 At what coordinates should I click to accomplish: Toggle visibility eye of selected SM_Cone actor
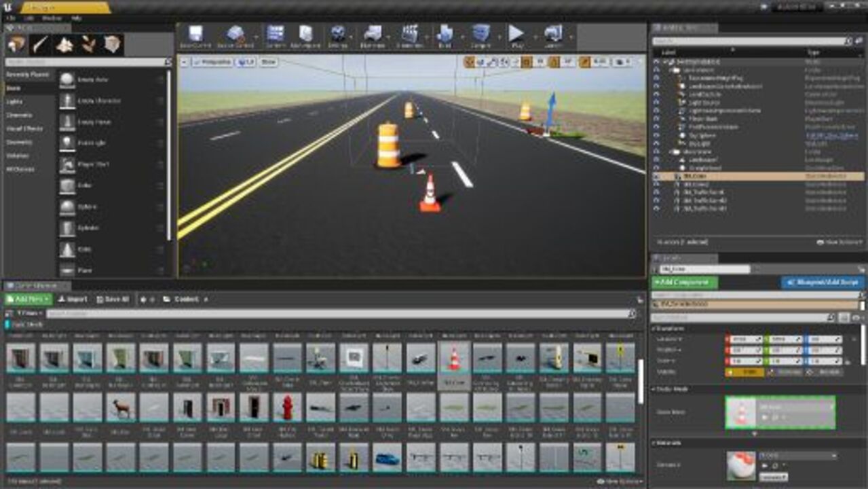656,176
